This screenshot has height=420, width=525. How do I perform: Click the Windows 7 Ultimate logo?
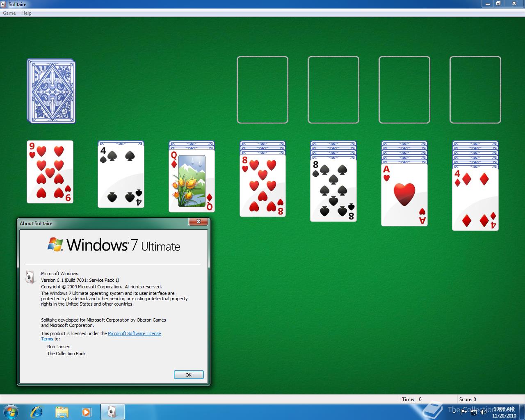click(x=114, y=245)
